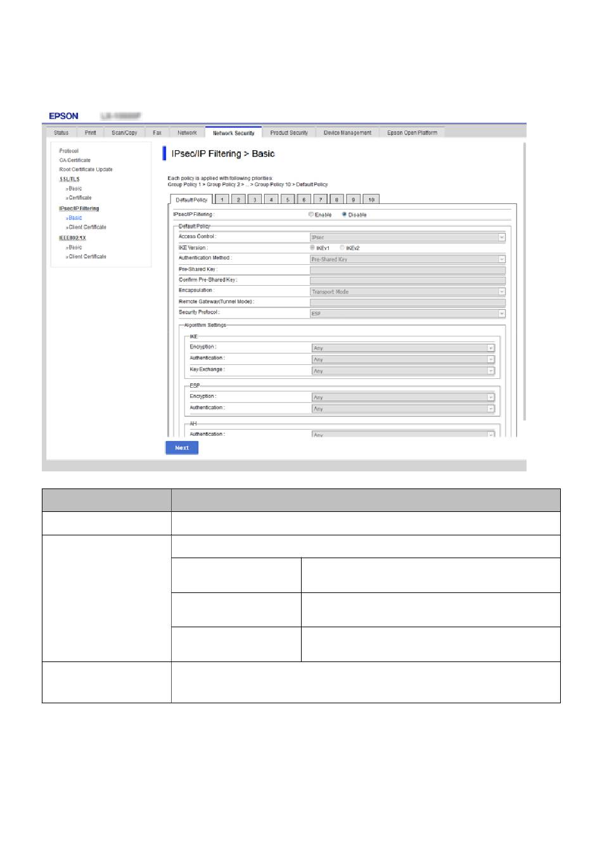
Task: Open Root Certificate Update page
Action: 86,170
